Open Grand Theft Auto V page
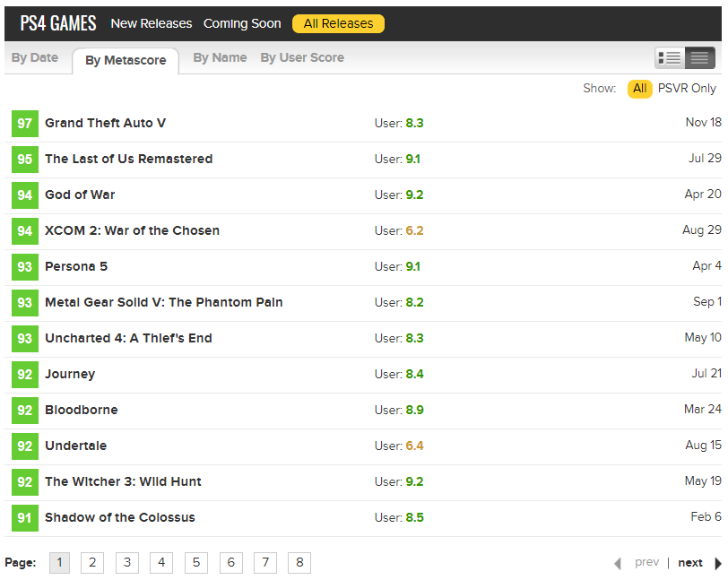 (x=106, y=123)
